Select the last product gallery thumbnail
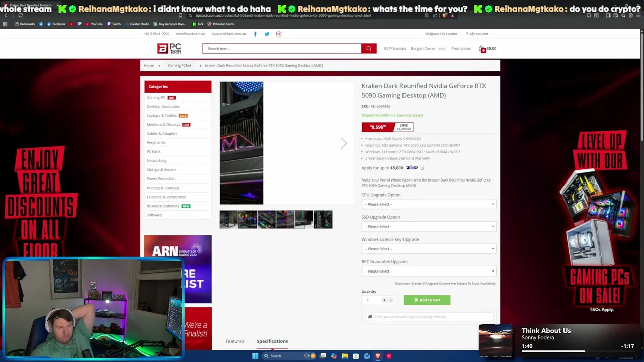Image resolution: width=644 pixels, height=362 pixels. 323,220
